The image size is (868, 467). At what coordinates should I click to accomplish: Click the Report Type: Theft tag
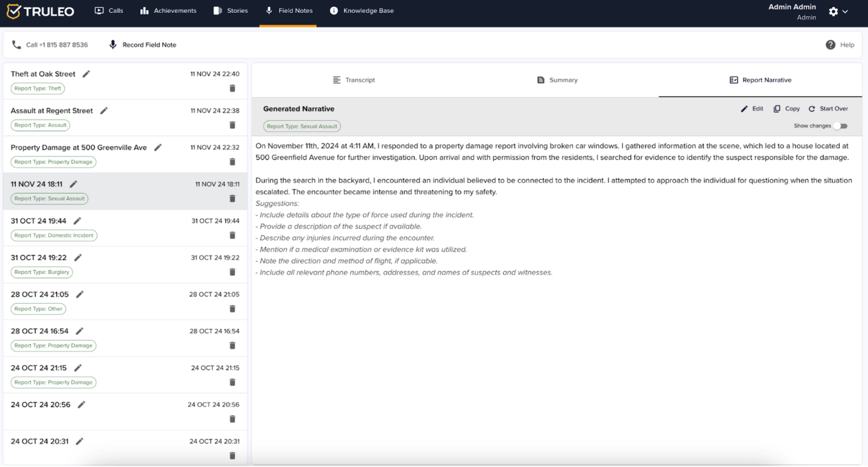click(x=37, y=88)
